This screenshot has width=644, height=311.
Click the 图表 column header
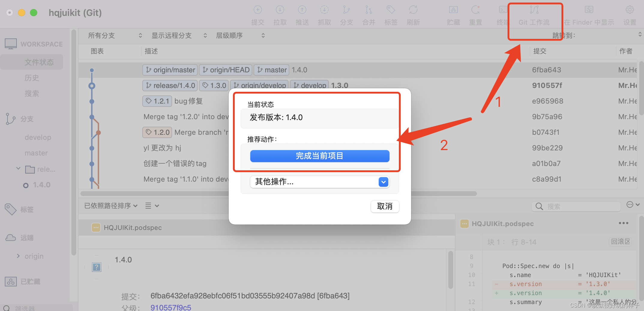click(x=97, y=51)
